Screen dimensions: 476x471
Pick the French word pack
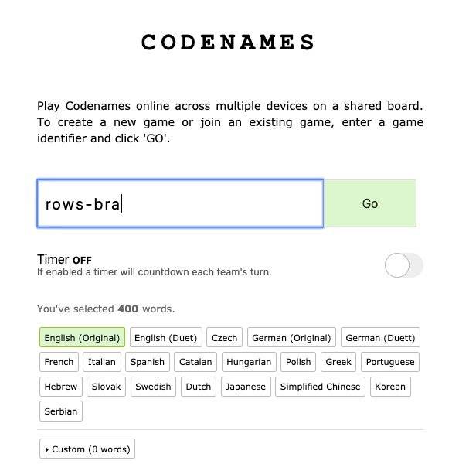pyautogui.click(x=59, y=362)
